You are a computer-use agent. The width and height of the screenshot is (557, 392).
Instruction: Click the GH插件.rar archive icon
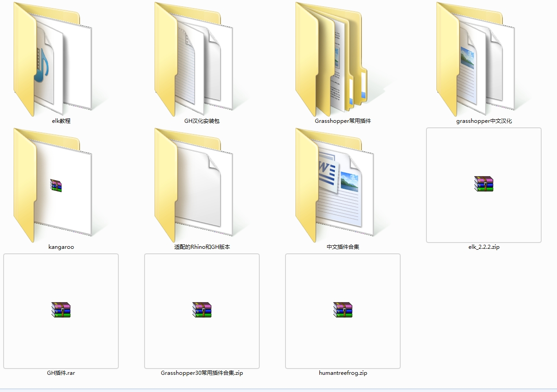(x=61, y=310)
